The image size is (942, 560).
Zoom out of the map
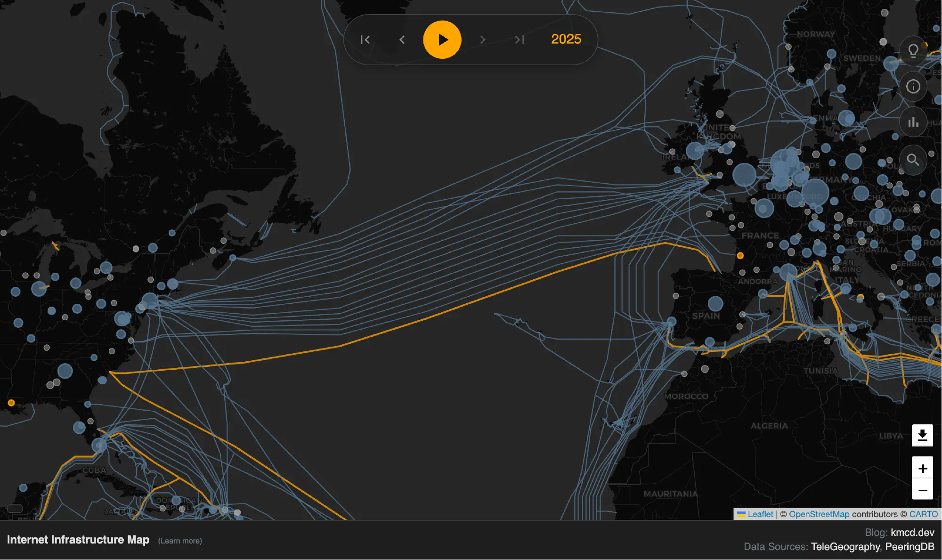(x=922, y=490)
